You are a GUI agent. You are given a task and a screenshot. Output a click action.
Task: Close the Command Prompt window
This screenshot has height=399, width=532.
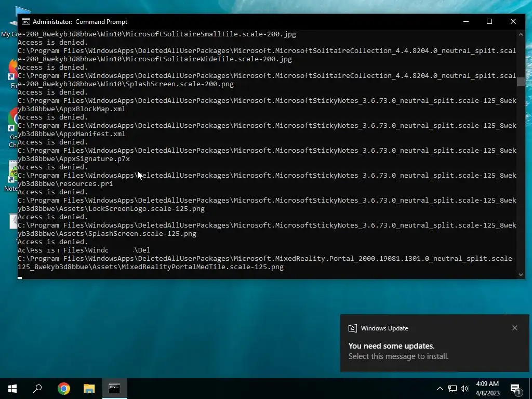(x=513, y=21)
